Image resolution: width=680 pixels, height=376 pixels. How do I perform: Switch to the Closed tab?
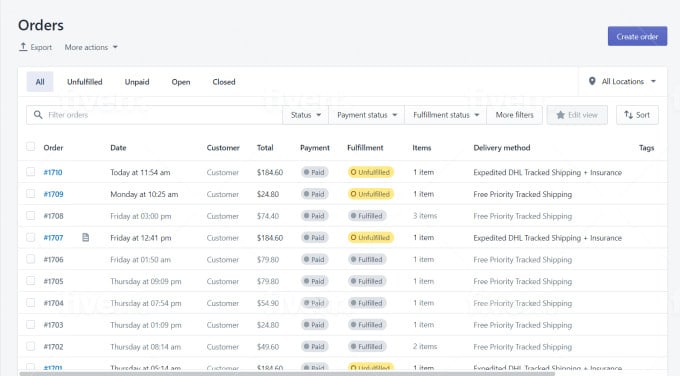coord(224,82)
